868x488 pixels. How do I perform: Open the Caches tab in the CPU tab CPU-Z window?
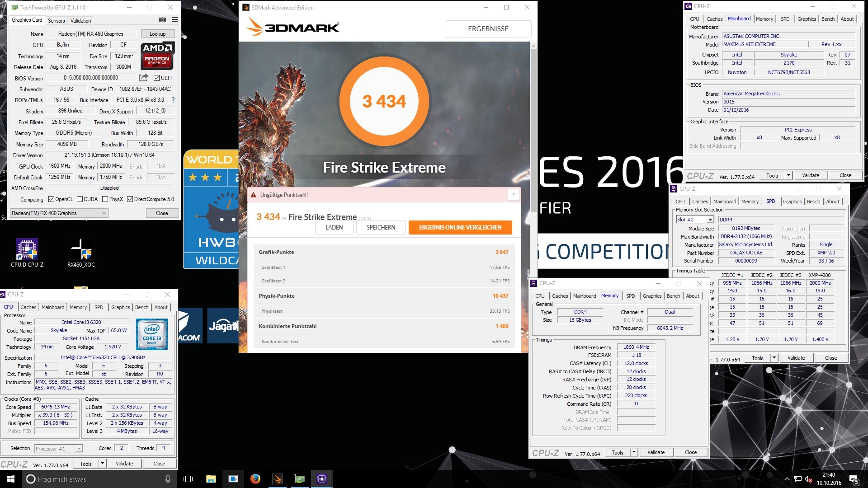(x=28, y=307)
